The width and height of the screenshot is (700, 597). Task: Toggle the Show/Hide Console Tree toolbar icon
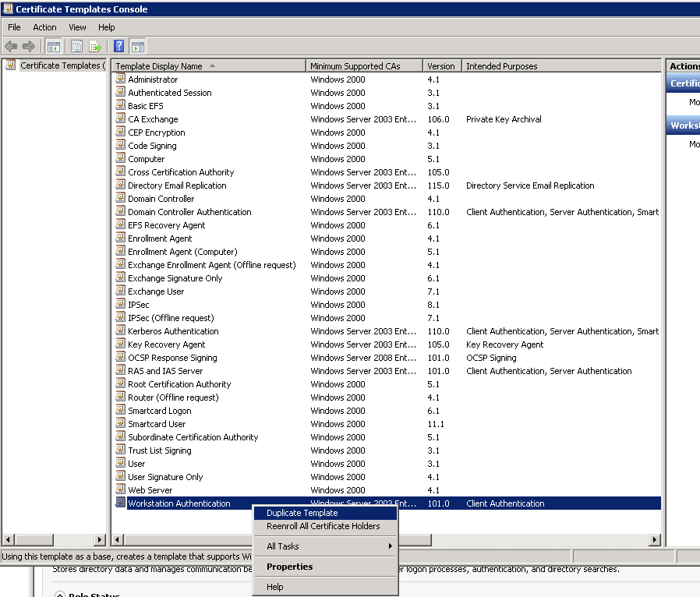click(x=53, y=46)
